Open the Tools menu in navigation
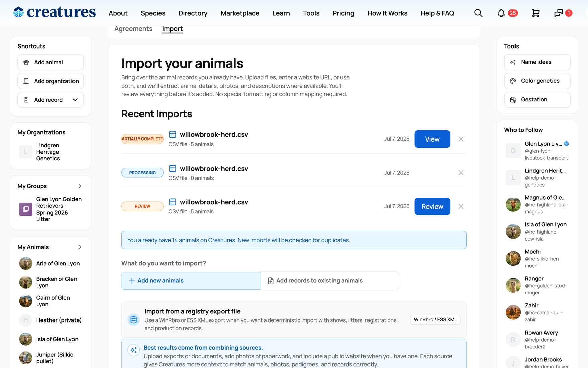The image size is (588, 368). coord(311,13)
